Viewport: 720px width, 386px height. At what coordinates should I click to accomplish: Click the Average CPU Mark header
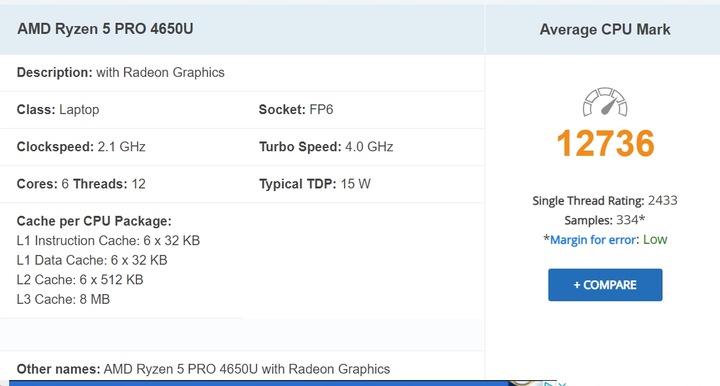(x=605, y=29)
